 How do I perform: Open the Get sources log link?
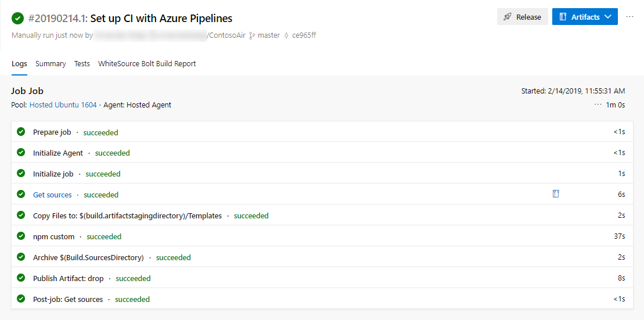[52, 195]
